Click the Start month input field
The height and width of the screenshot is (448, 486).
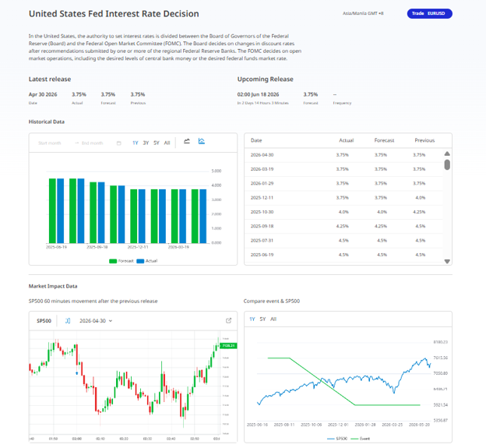point(50,143)
